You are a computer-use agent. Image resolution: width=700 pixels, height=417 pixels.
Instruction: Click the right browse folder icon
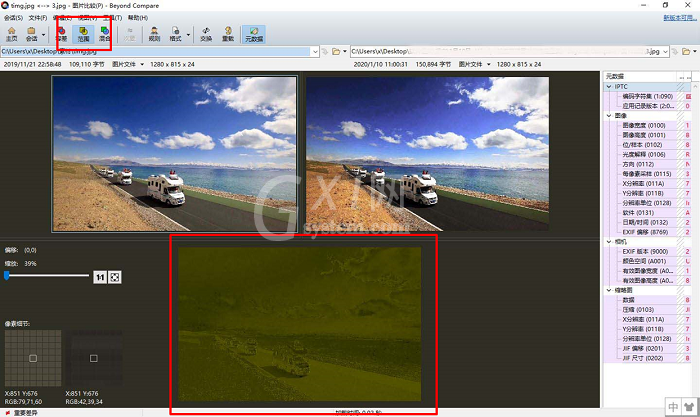point(686,52)
